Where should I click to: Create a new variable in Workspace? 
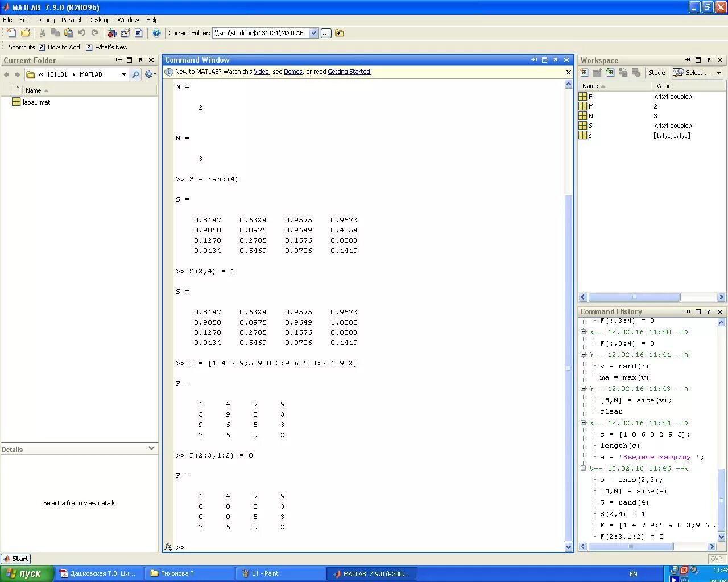pos(584,73)
